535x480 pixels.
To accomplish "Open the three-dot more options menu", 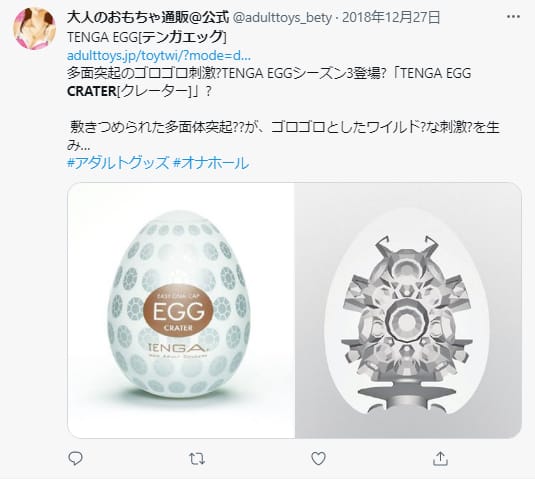I will (x=514, y=17).
